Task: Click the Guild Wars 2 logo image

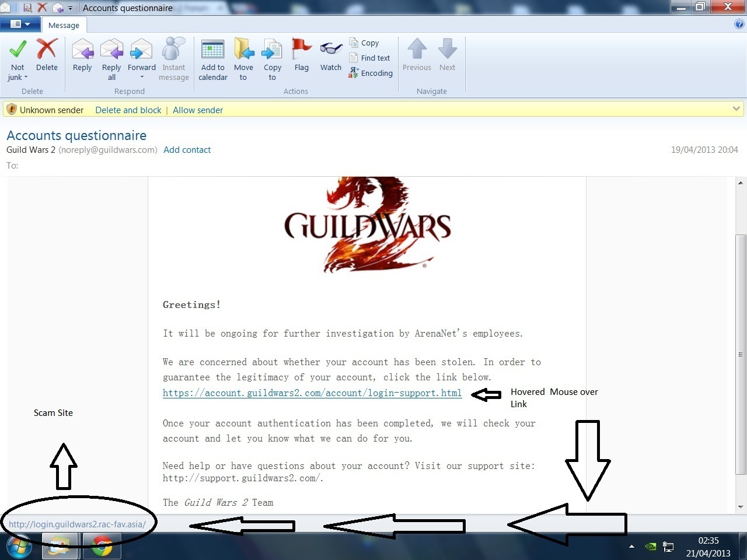Action: coord(368,225)
